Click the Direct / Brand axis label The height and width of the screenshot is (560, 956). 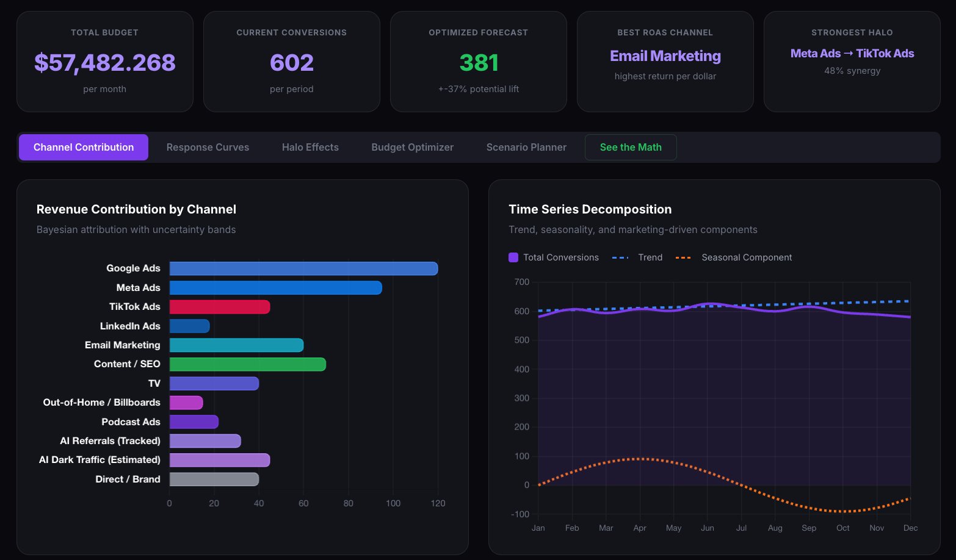[128, 479]
